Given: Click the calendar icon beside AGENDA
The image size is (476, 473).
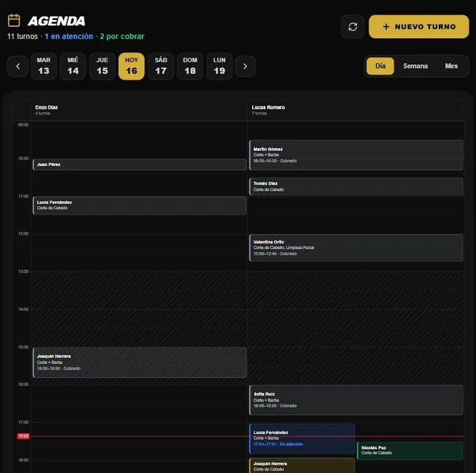Looking at the screenshot, I should pos(14,21).
